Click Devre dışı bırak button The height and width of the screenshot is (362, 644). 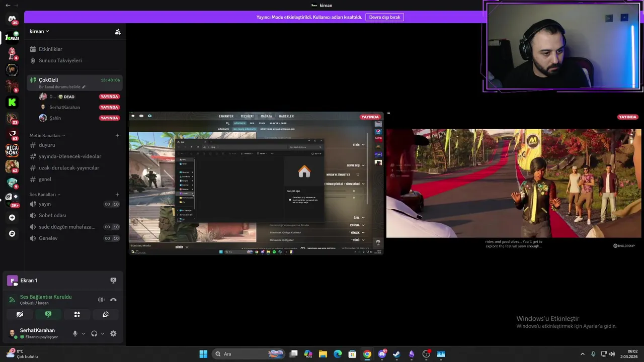(385, 17)
